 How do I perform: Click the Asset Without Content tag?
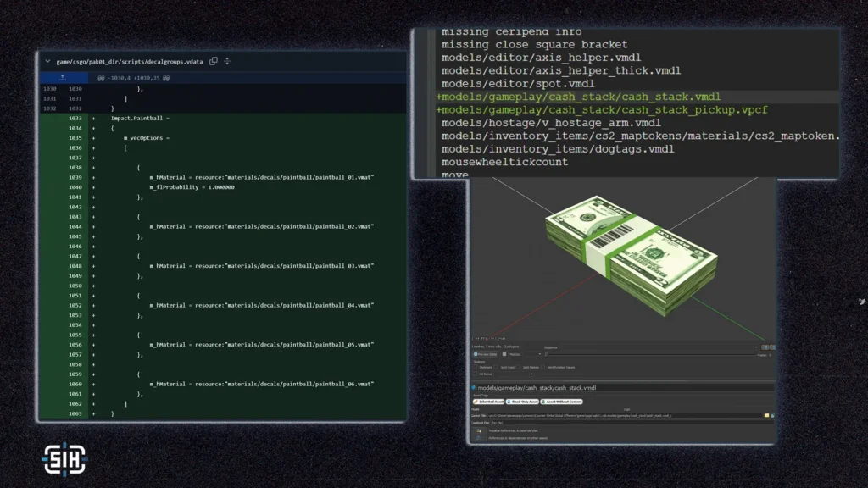[x=560, y=402]
